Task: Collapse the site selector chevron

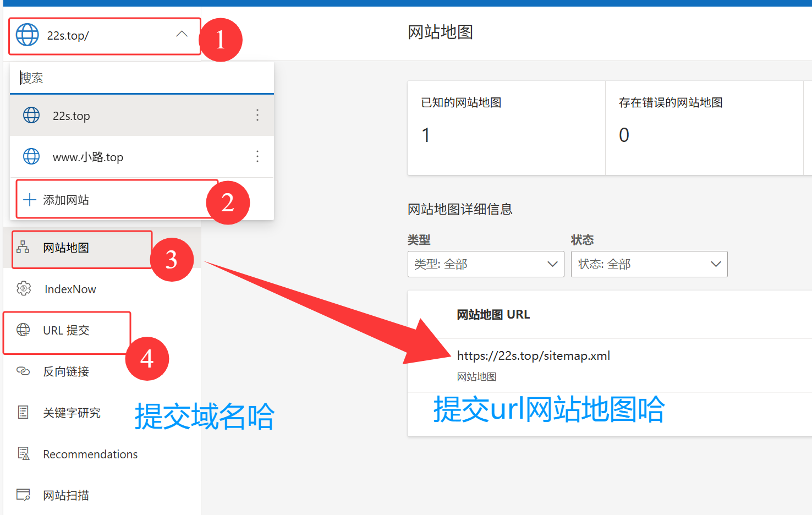Action: [x=182, y=34]
